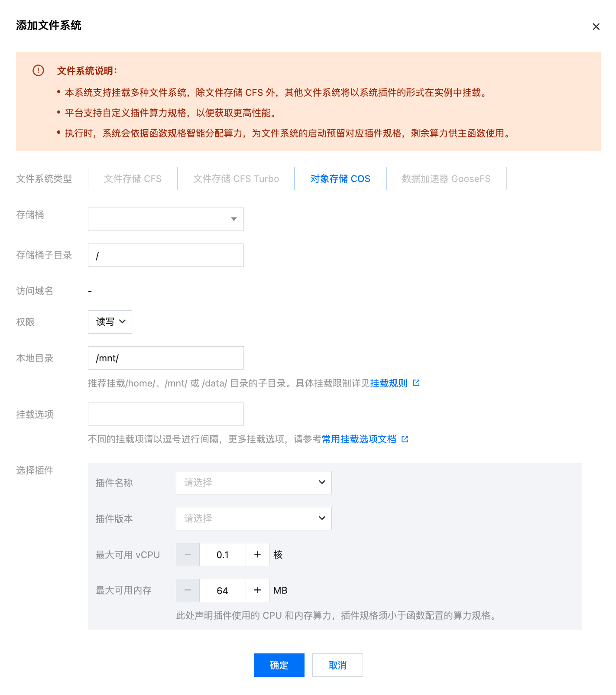Open the 挂载规则 link

(x=389, y=383)
